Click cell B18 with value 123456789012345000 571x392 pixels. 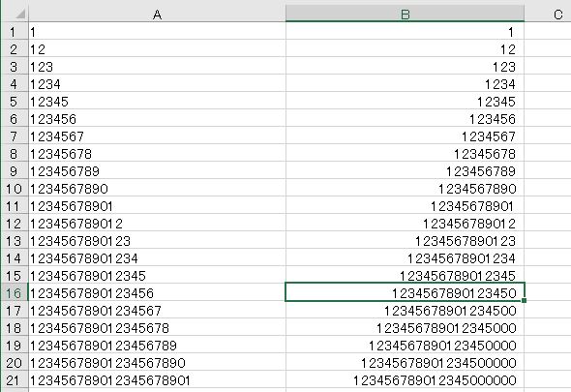pos(405,328)
